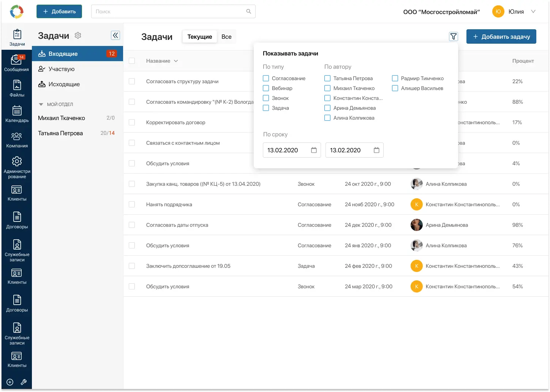Open task Заключить допсоглашение от 19.05

tap(188, 266)
